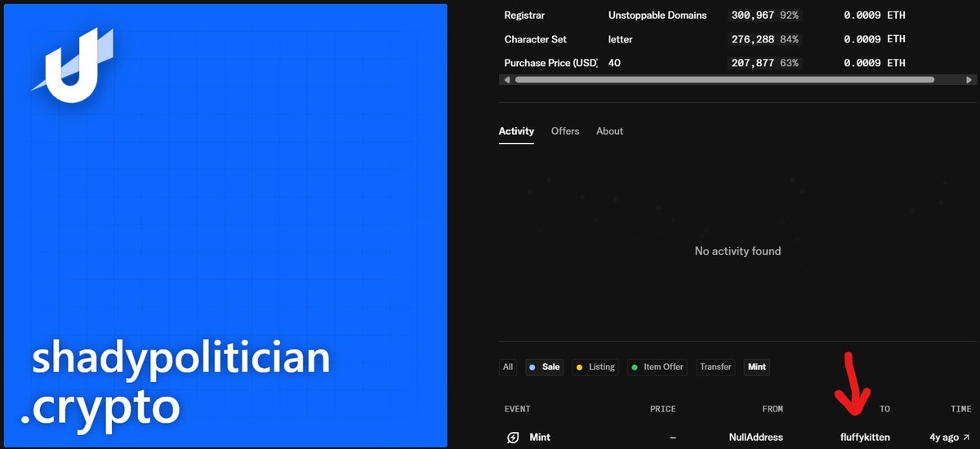This screenshot has width=980, height=449.
Task: Click the 207,877 63% count cell
Action: [x=764, y=63]
